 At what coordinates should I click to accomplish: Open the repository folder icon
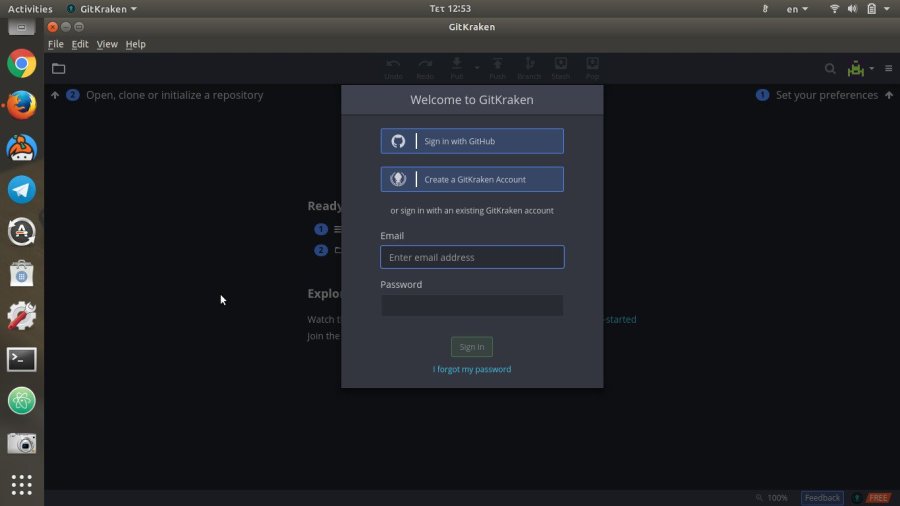[x=59, y=69]
